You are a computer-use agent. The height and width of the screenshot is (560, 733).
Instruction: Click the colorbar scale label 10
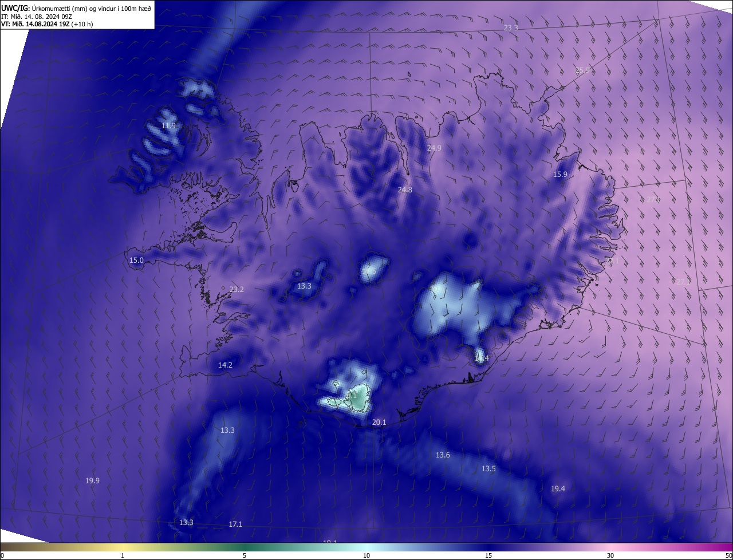coord(366,555)
